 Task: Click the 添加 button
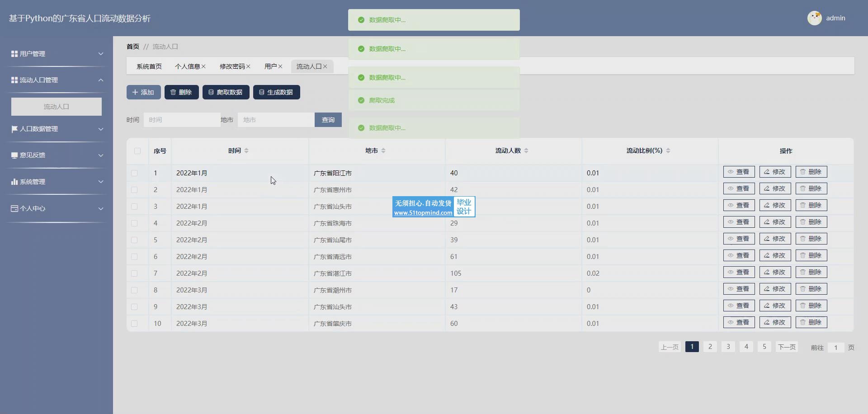point(144,92)
